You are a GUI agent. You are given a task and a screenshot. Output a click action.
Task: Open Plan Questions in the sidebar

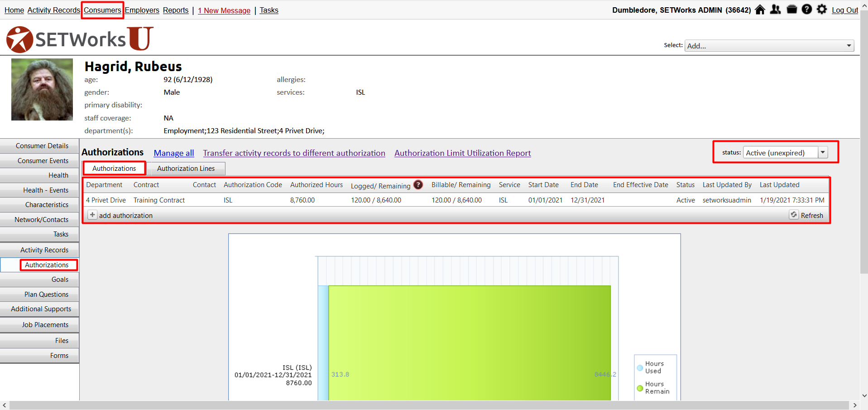[x=39, y=294]
